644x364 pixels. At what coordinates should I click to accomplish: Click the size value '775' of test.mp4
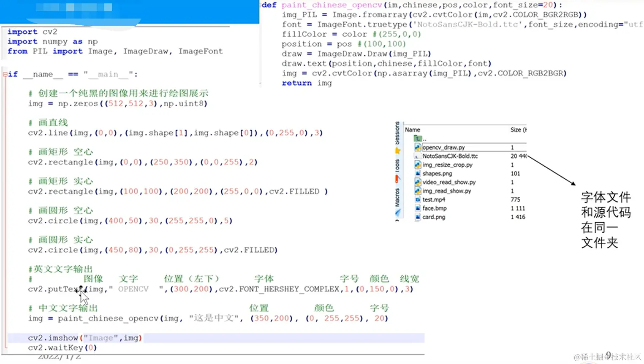pyautogui.click(x=515, y=200)
